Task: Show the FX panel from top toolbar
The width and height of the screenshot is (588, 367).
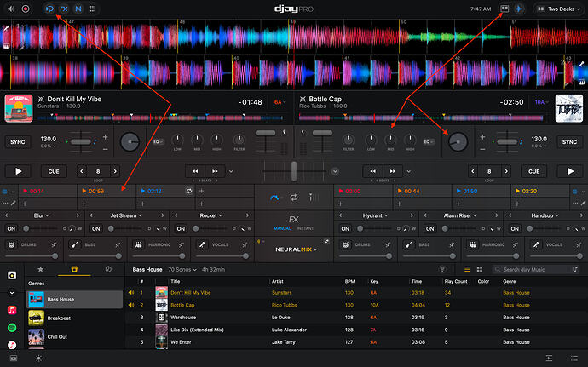Action: (x=64, y=9)
